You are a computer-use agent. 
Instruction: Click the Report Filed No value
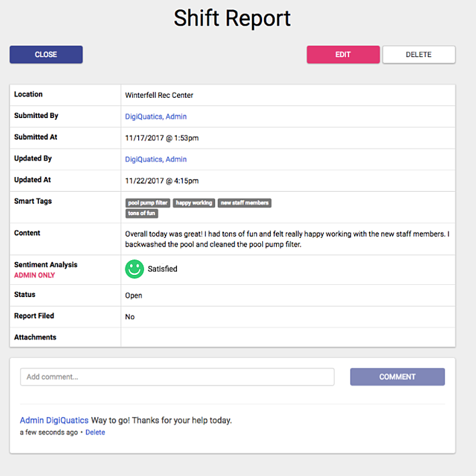pyautogui.click(x=129, y=317)
